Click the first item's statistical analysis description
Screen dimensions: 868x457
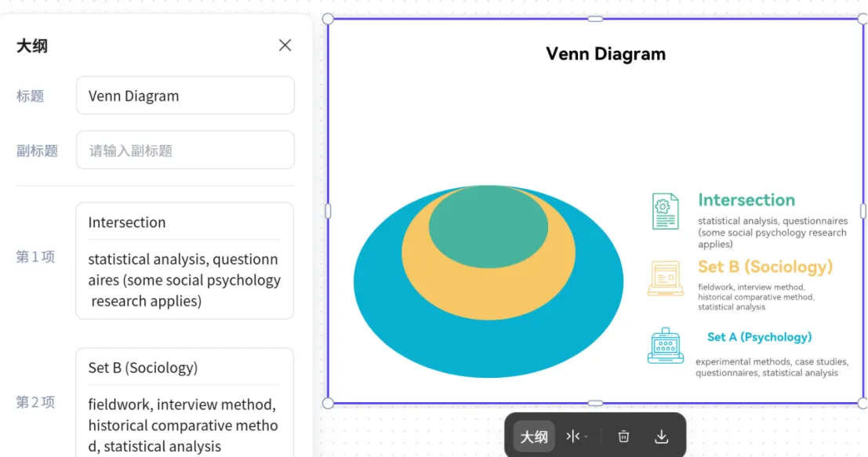(x=184, y=280)
